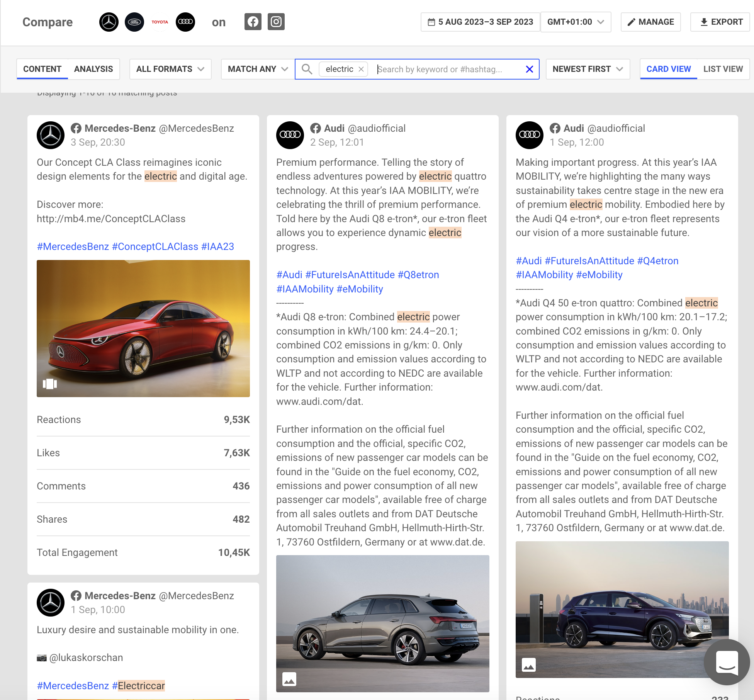Select the Instagram network icon
Viewport: 754px width, 700px height.
[x=276, y=22]
